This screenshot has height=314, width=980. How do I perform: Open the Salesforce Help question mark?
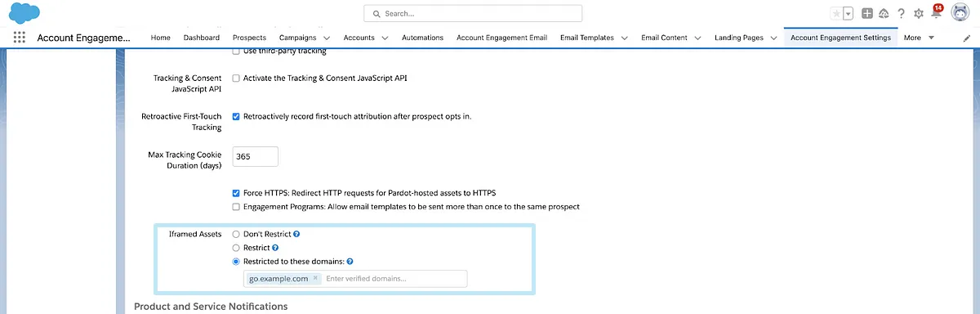(901, 13)
